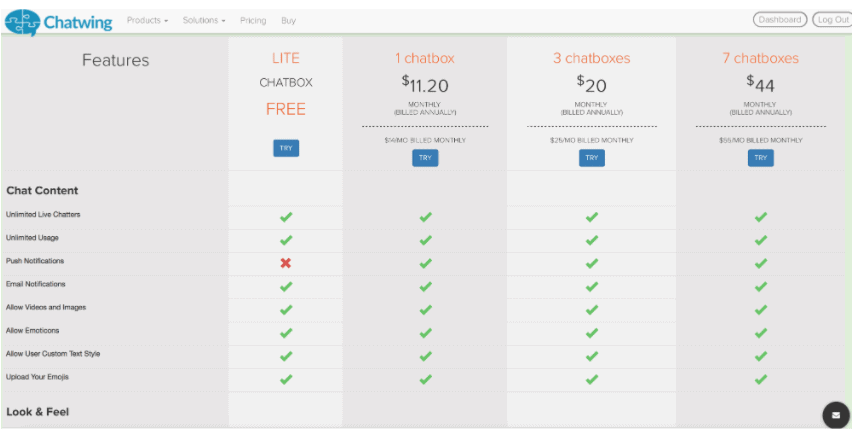854x435 pixels.
Task: Click 3 chatboxes checkmark for Unlimited Usage
Action: (x=591, y=240)
